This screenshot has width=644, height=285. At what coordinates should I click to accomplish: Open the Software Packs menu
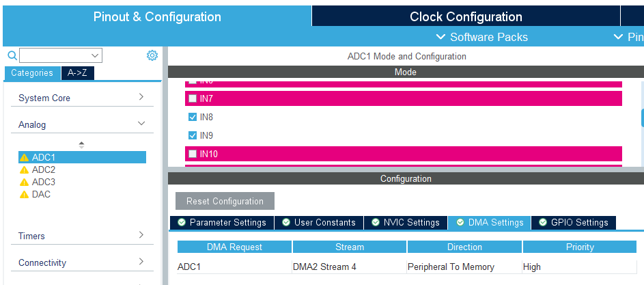point(481,37)
